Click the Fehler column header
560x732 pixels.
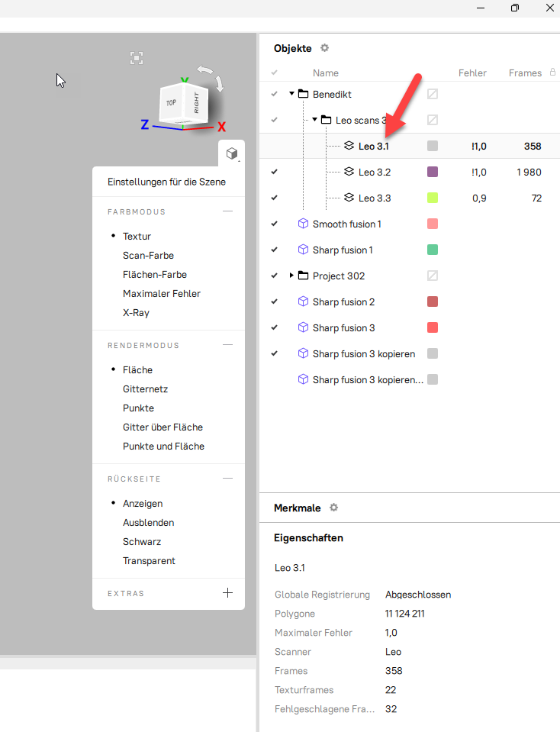click(472, 73)
